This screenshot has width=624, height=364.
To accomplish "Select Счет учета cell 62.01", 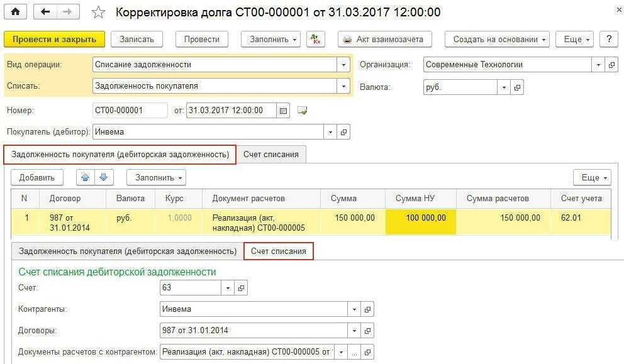I will (581, 222).
